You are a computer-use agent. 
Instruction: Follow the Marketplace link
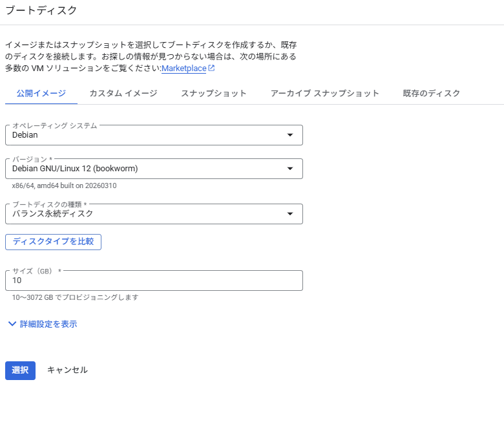pos(184,69)
